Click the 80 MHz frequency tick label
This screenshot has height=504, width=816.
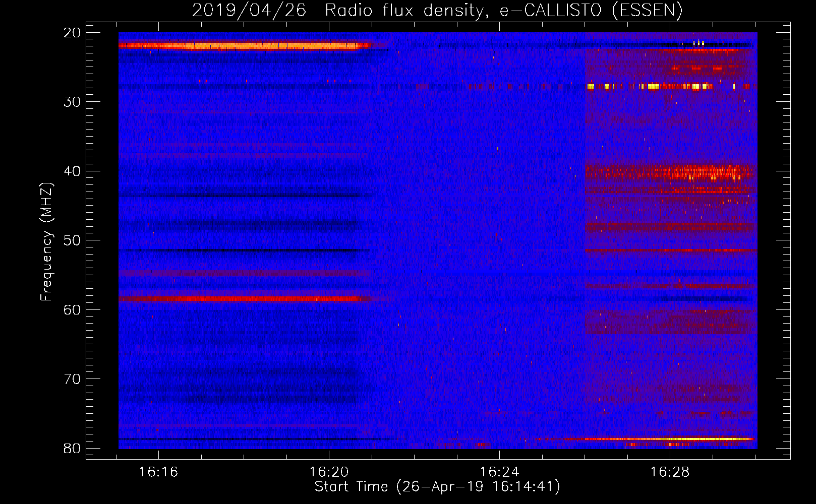coord(72,449)
